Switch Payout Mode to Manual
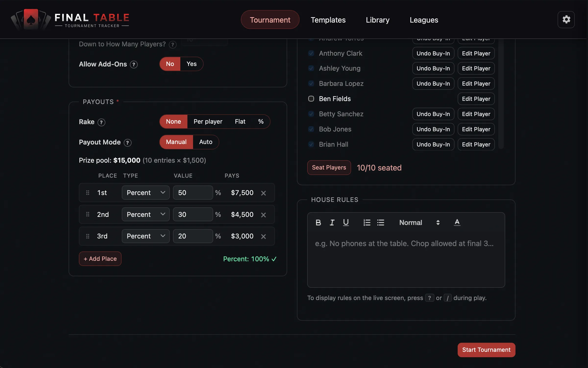The image size is (588, 368). (x=176, y=142)
